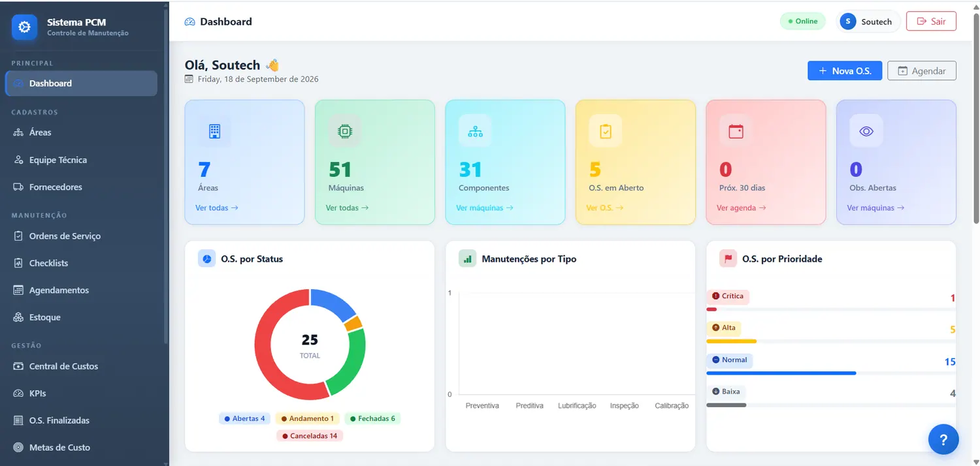980x466 pixels.
Task: Click the Sair logout button
Action: pos(931,22)
